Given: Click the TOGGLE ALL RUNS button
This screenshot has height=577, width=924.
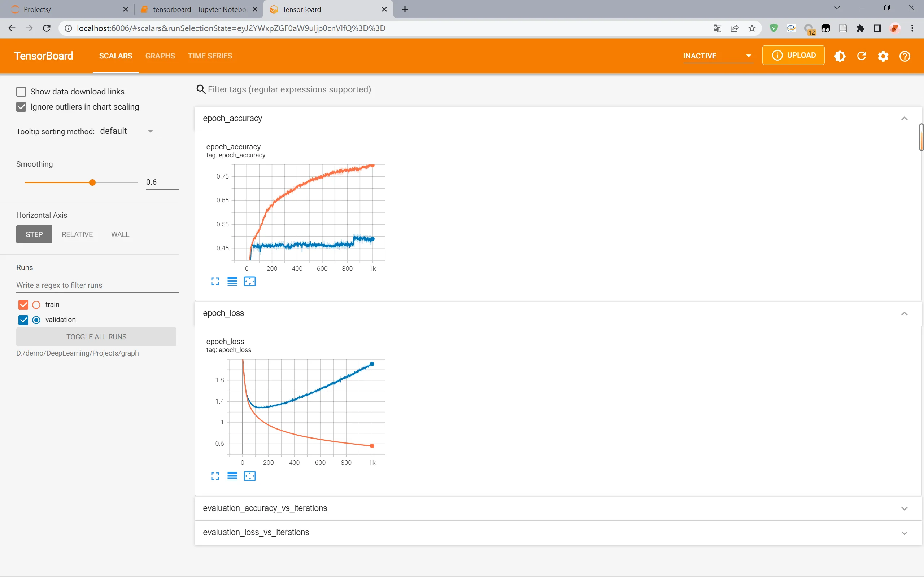Looking at the screenshot, I should pyautogui.click(x=96, y=337).
